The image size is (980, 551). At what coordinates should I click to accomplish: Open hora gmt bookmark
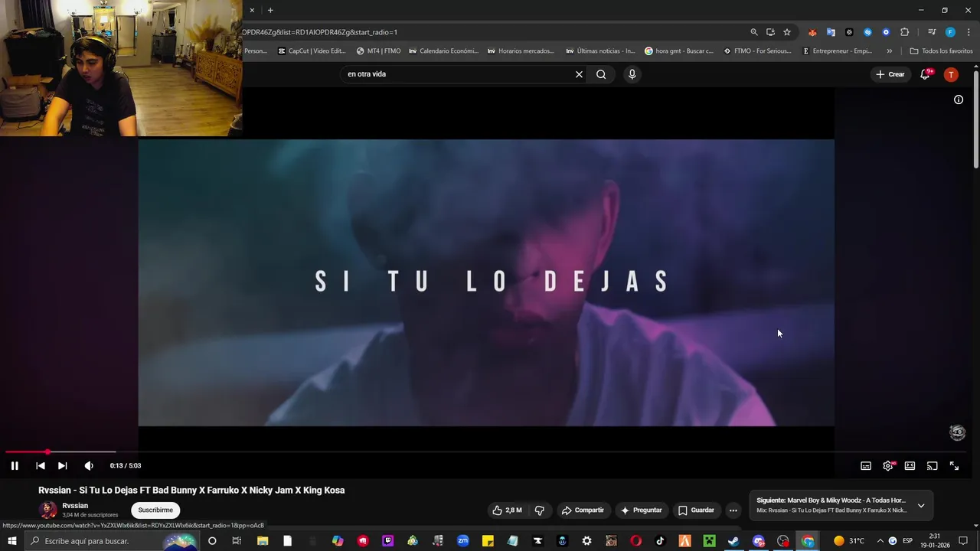(678, 51)
